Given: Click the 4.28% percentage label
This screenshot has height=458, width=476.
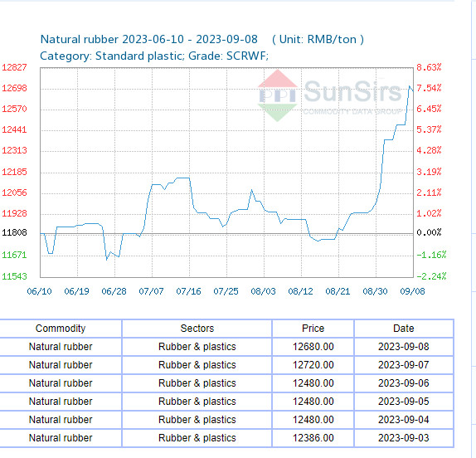Looking at the screenshot, I should point(429,150).
